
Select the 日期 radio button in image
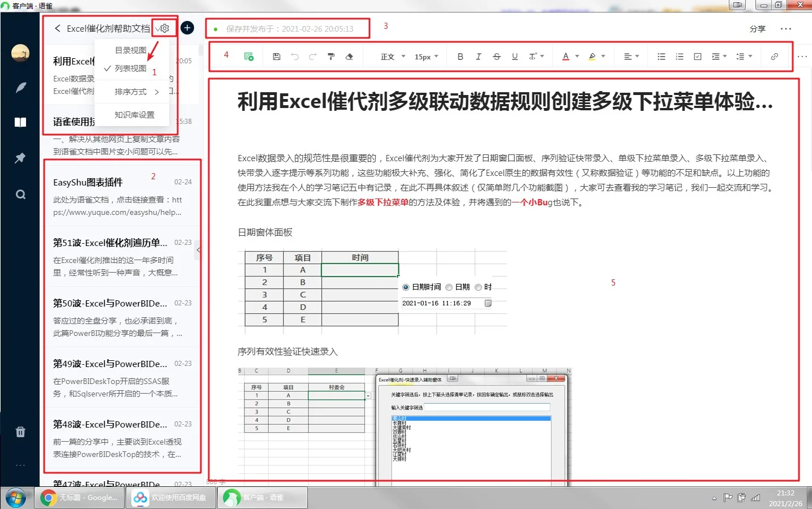[449, 287]
